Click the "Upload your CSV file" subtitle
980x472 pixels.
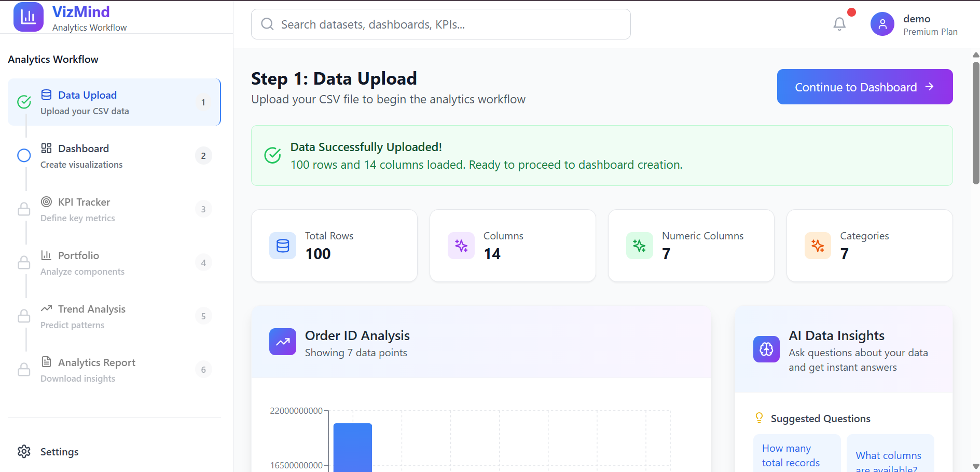tap(388, 99)
